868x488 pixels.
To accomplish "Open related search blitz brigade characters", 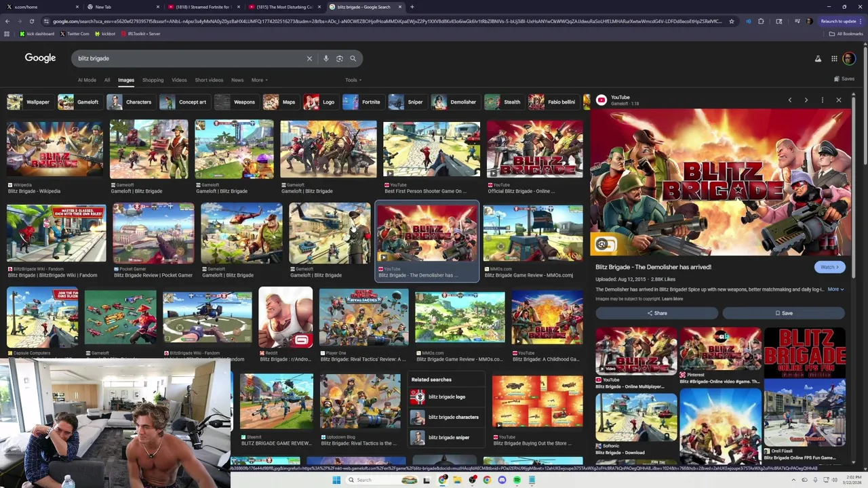I will coord(446,418).
